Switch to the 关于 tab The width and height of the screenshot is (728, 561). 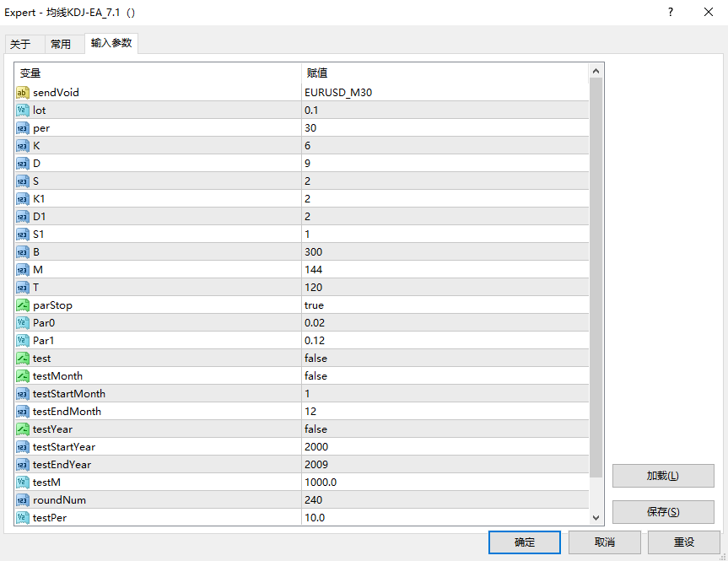pyautogui.click(x=21, y=44)
